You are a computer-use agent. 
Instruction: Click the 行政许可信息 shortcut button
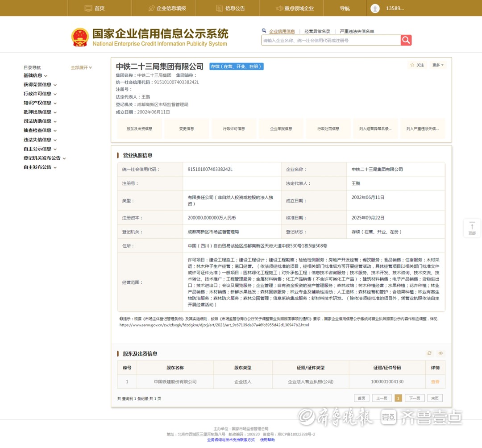(x=233, y=129)
